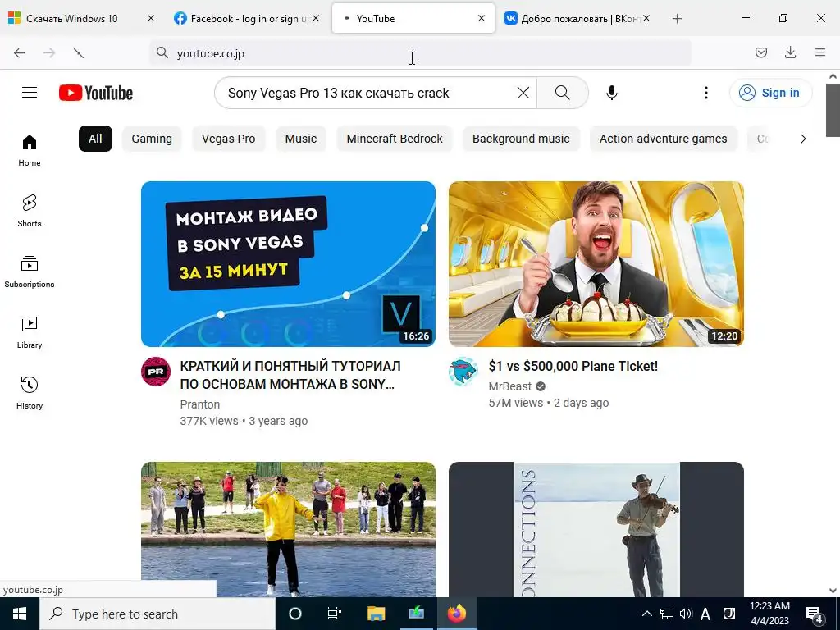Open Cortana circle on taskbar
The image size is (840, 630).
click(295, 614)
